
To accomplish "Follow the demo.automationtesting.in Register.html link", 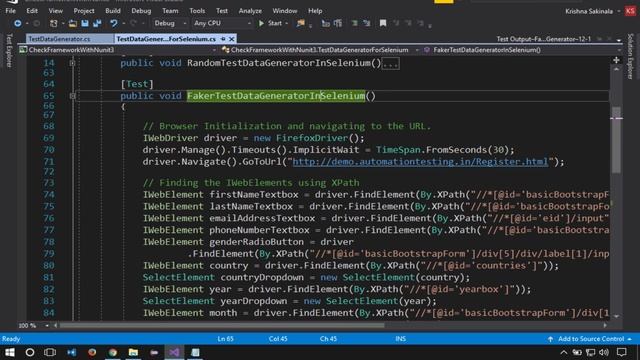I will click(x=420, y=162).
